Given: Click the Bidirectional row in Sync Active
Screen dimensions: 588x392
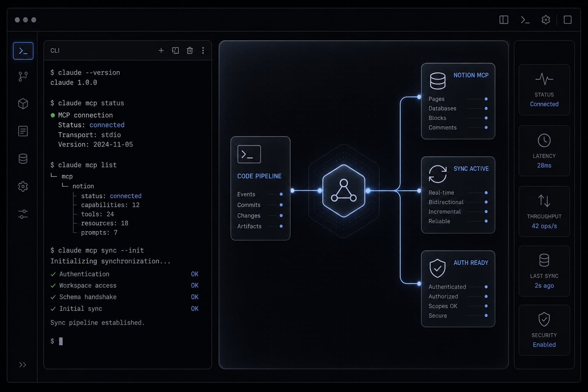Looking at the screenshot, I should pos(458,202).
